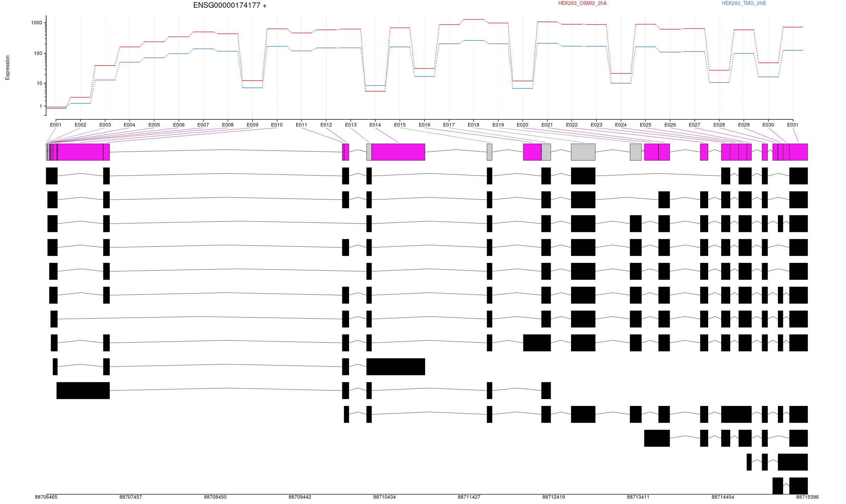The image size is (846, 504).
Task: Highlight exon label E027
Action: click(x=694, y=125)
